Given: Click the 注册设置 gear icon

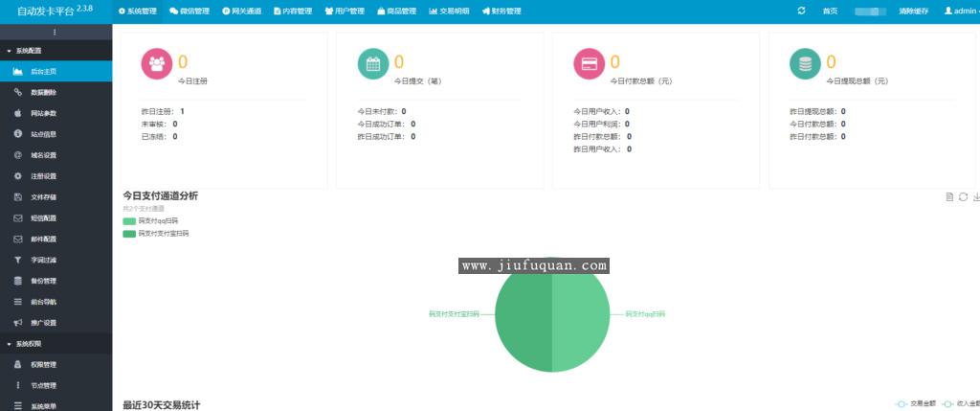Looking at the screenshot, I should (x=18, y=176).
